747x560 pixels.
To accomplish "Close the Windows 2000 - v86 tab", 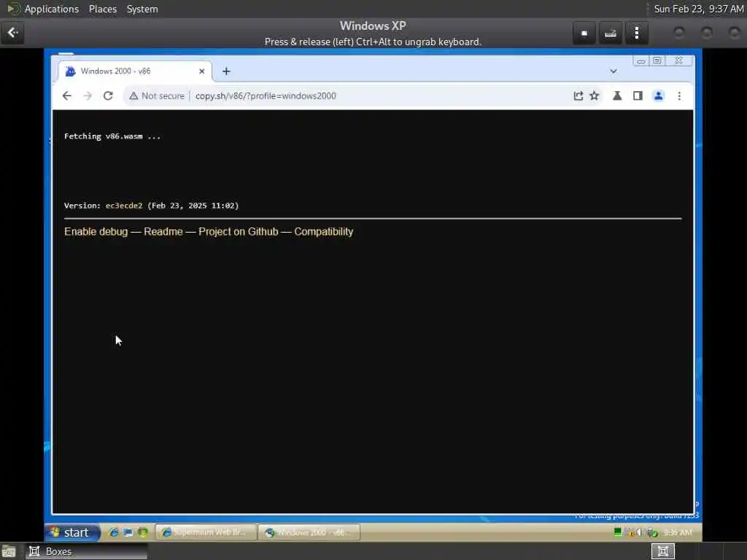I will click(x=202, y=71).
